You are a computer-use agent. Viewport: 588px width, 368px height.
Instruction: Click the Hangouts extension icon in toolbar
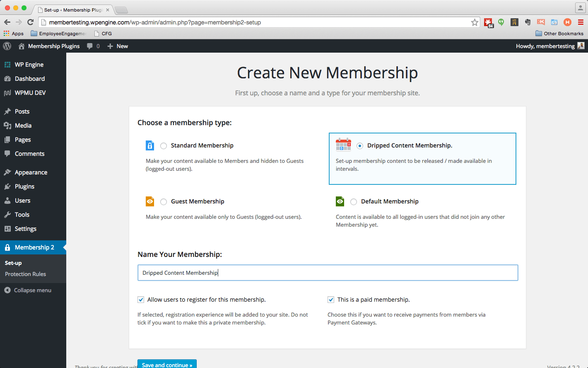coord(501,22)
